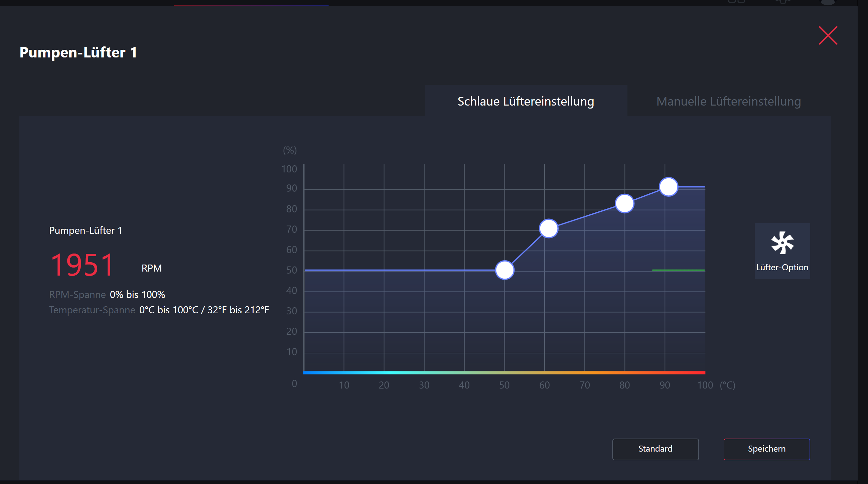Click the green current-temperature marker line
868x484 pixels.
(678, 270)
